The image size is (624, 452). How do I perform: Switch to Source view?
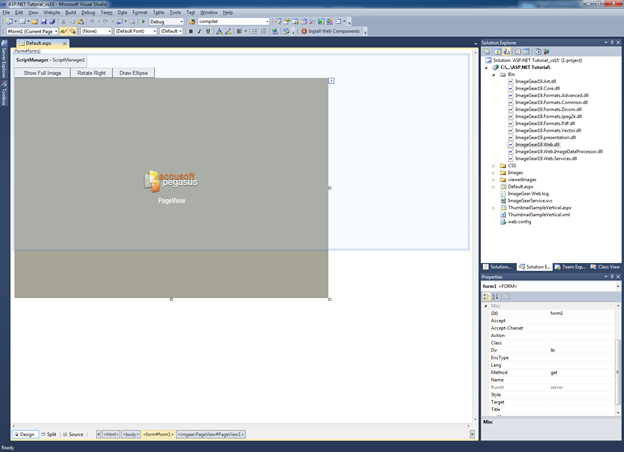tap(73, 434)
